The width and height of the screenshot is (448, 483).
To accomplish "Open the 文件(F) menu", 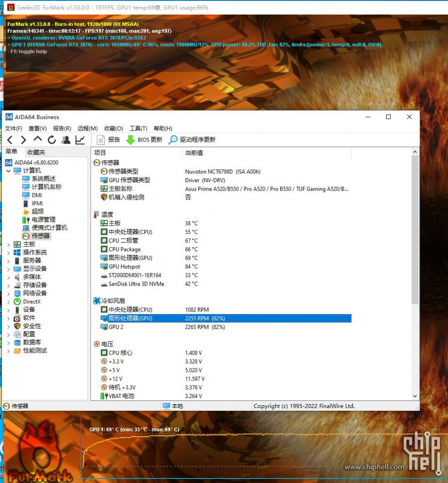I will point(14,128).
